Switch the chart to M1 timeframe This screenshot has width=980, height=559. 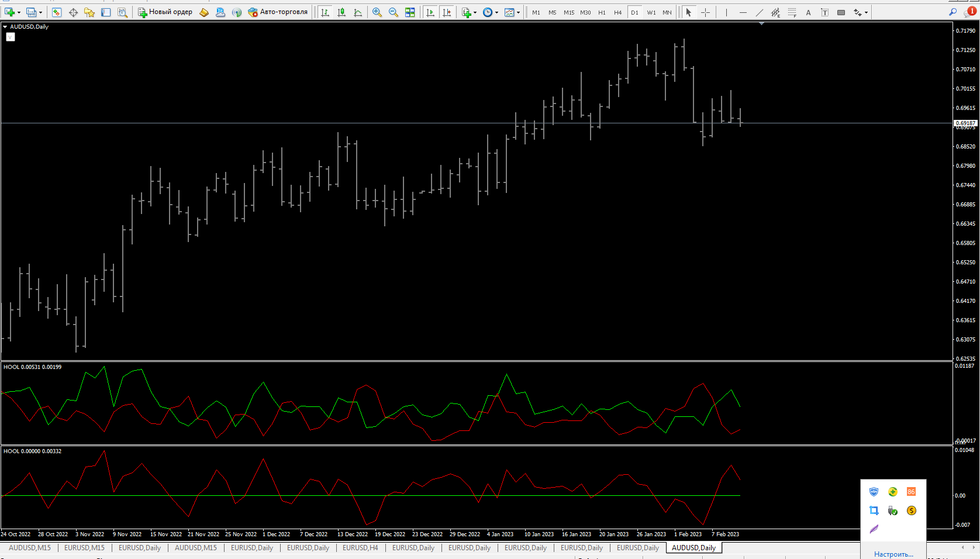click(x=536, y=12)
